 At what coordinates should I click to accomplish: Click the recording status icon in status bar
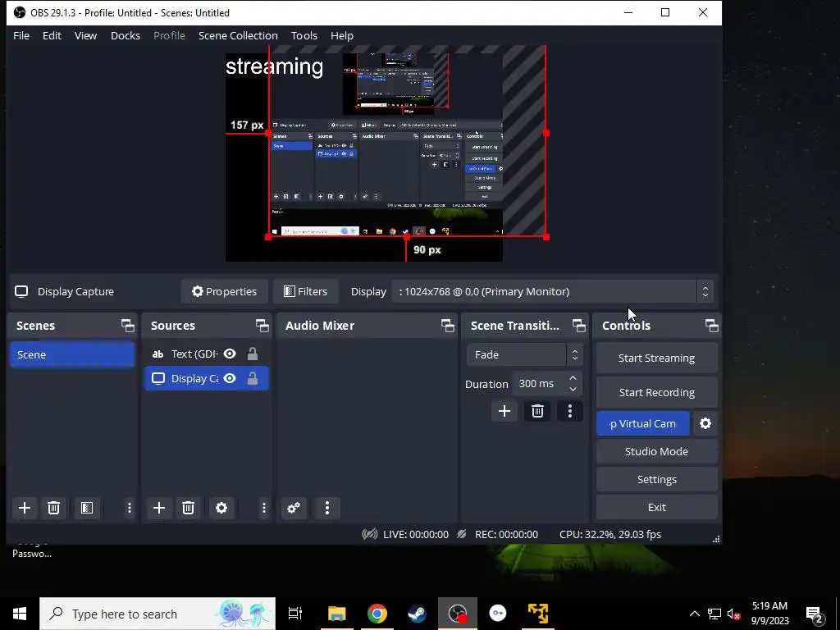[462, 534]
